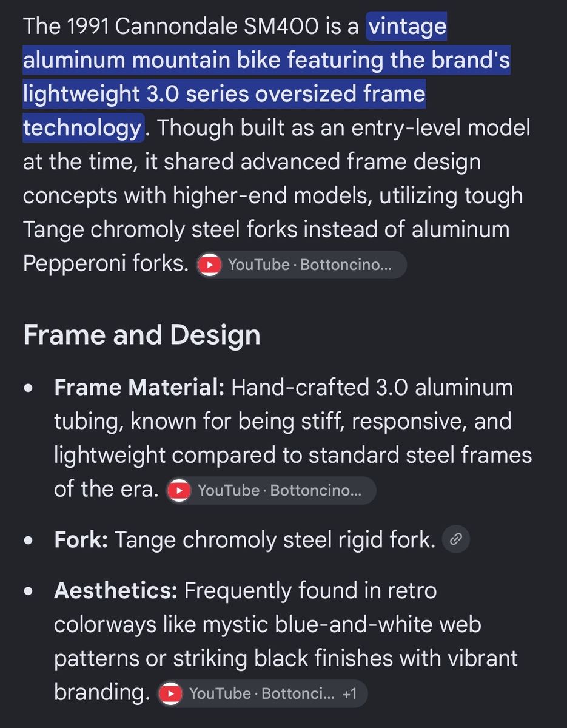Click the bold "Fork:" label

coord(81,539)
